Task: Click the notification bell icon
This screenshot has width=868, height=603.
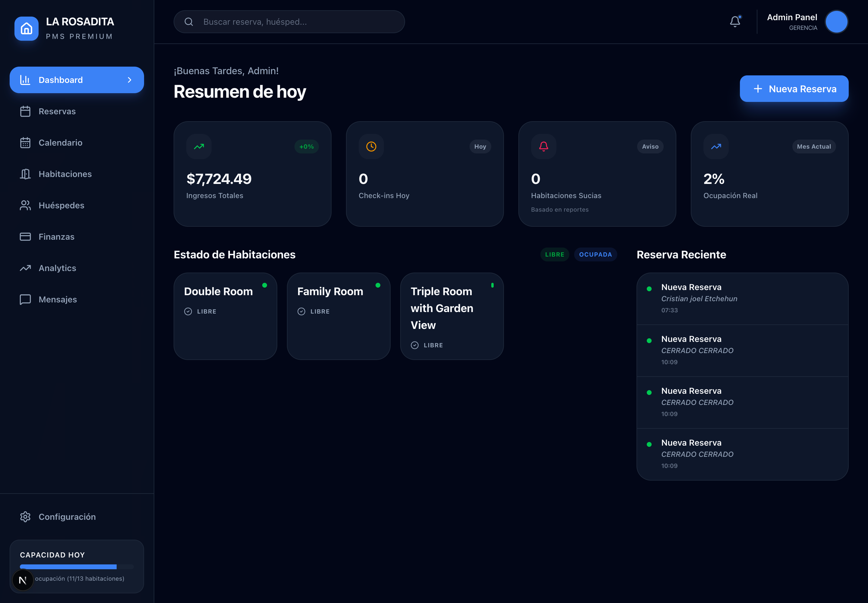Action: (x=735, y=21)
